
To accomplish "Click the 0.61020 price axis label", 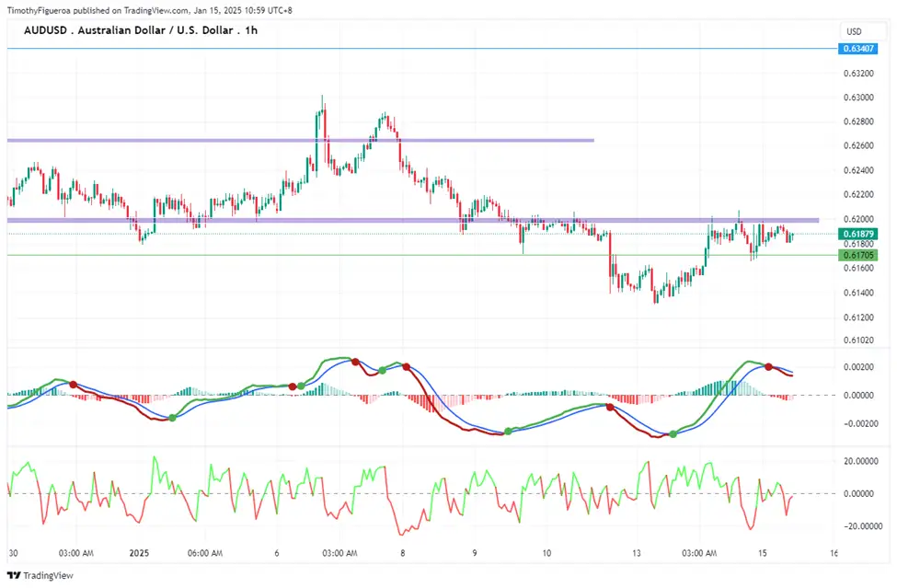I will 858,340.
